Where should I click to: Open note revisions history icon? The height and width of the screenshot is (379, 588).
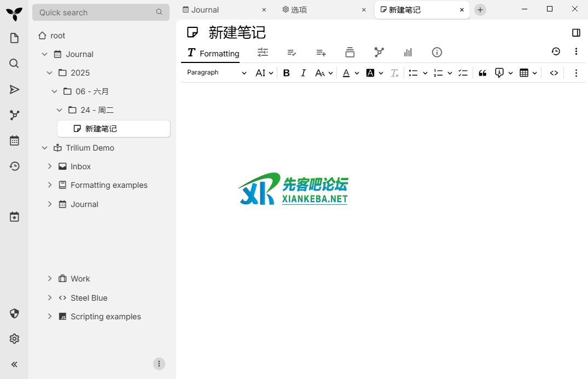(556, 51)
